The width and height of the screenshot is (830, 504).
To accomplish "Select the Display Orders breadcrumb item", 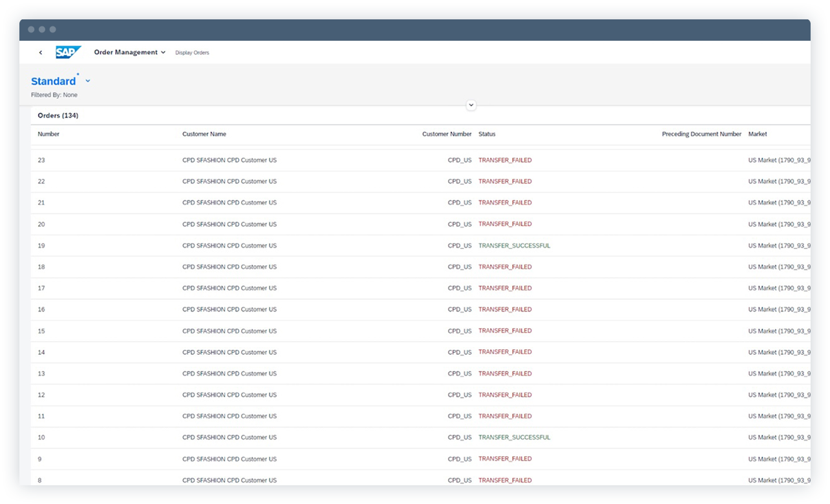I will tap(192, 52).
